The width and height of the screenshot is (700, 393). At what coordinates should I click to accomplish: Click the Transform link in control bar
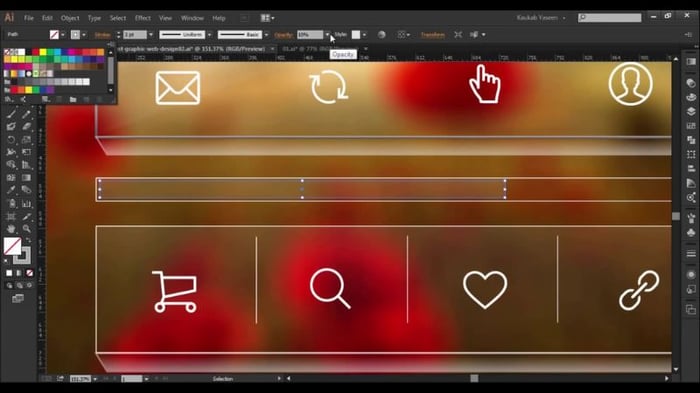[433, 35]
